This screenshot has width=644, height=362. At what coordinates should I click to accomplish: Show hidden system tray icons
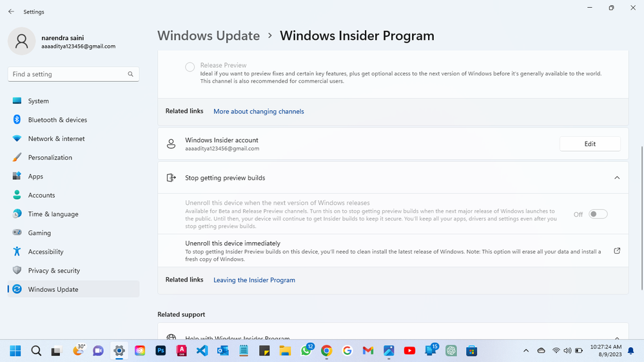[x=526, y=351]
